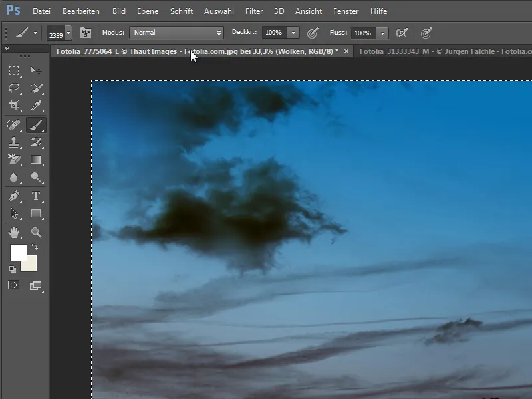The width and height of the screenshot is (532, 399).
Task: Open the Filter menu
Action: click(254, 11)
